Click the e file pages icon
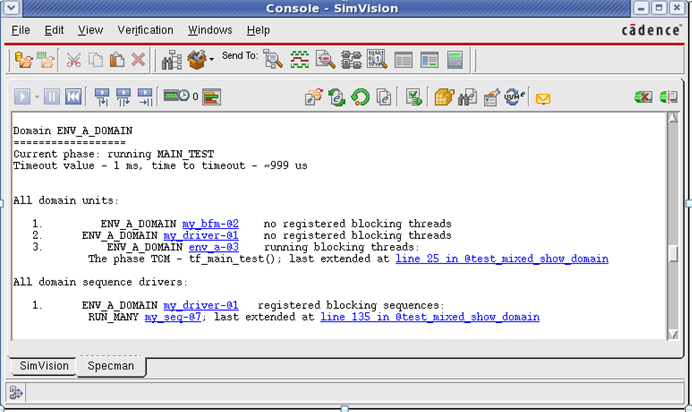The image size is (692, 412). pyautogui.click(x=384, y=97)
